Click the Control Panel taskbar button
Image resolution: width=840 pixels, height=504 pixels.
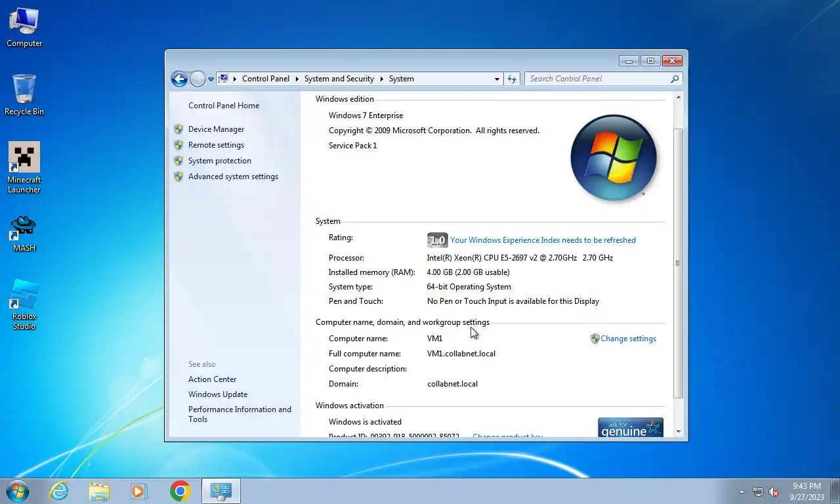click(x=221, y=491)
